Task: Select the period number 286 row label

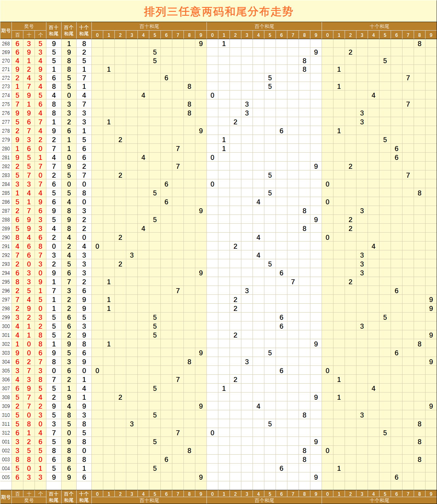Action: coord(6,202)
